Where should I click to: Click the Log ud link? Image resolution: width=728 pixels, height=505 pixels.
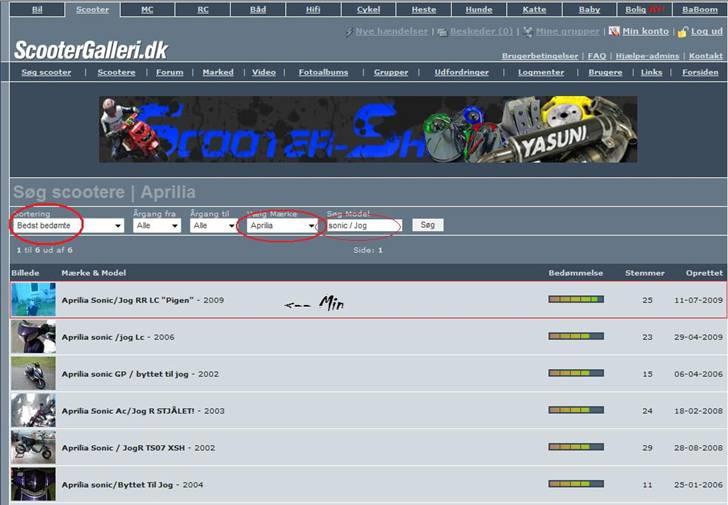pos(707,32)
